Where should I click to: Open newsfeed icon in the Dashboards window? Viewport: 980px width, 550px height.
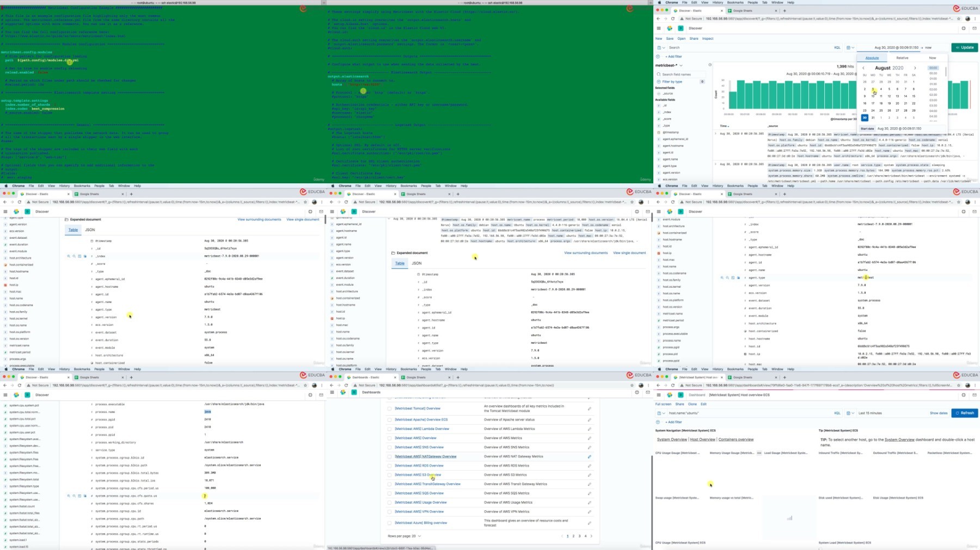point(648,392)
